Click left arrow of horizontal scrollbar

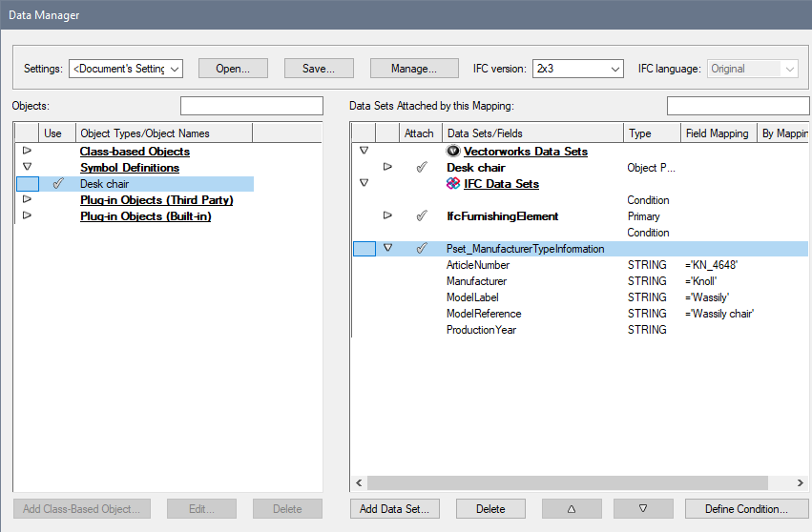tap(360, 483)
